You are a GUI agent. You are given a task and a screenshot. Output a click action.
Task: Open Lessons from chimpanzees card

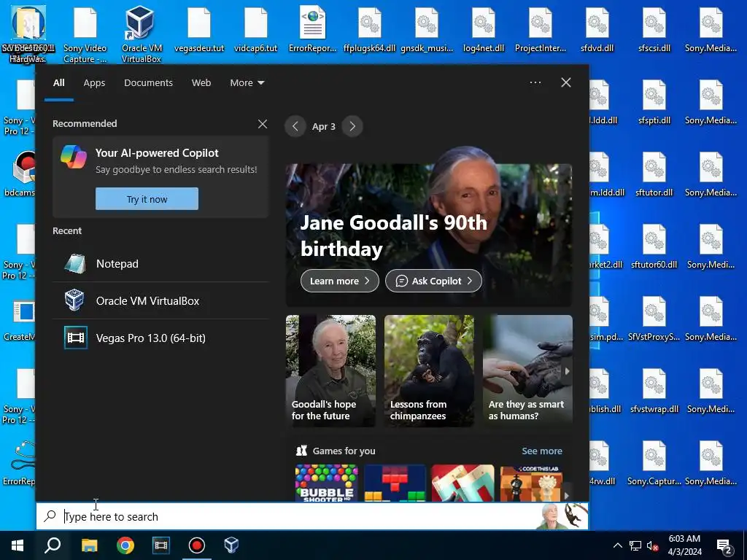coord(429,370)
